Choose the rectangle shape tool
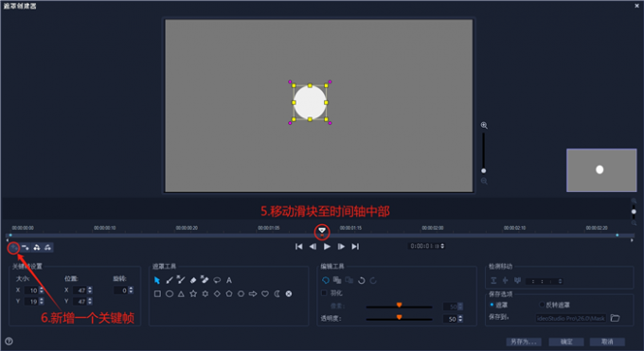Image resolution: width=644 pixels, height=351 pixels. point(157,294)
